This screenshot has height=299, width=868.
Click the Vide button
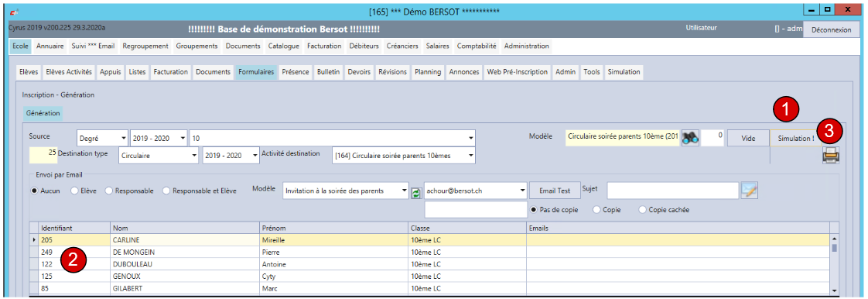tap(748, 138)
